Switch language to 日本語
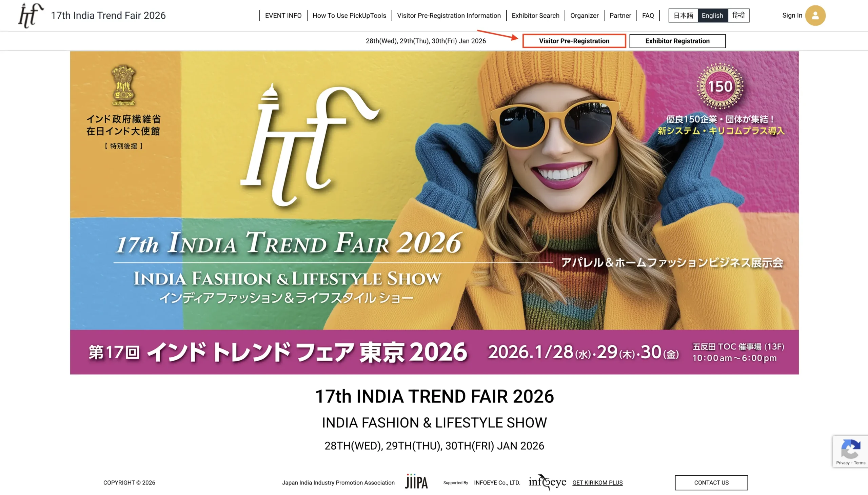Screen dimensions: 868x495 pyautogui.click(x=683, y=15)
